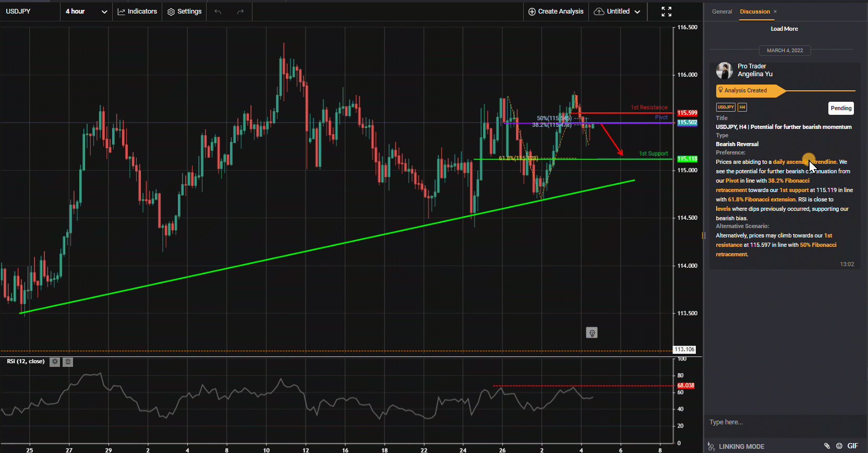Click the 115.599 resistance price label

pos(687,113)
